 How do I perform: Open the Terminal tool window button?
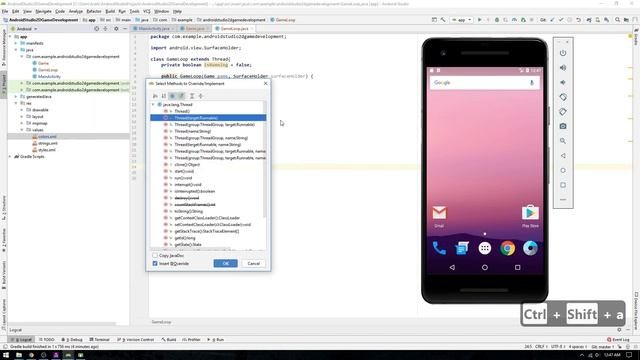tap(100, 340)
